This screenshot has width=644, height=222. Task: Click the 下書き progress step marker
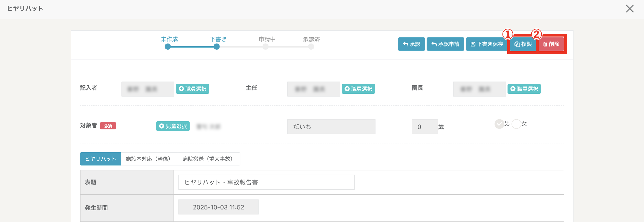coord(217,47)
